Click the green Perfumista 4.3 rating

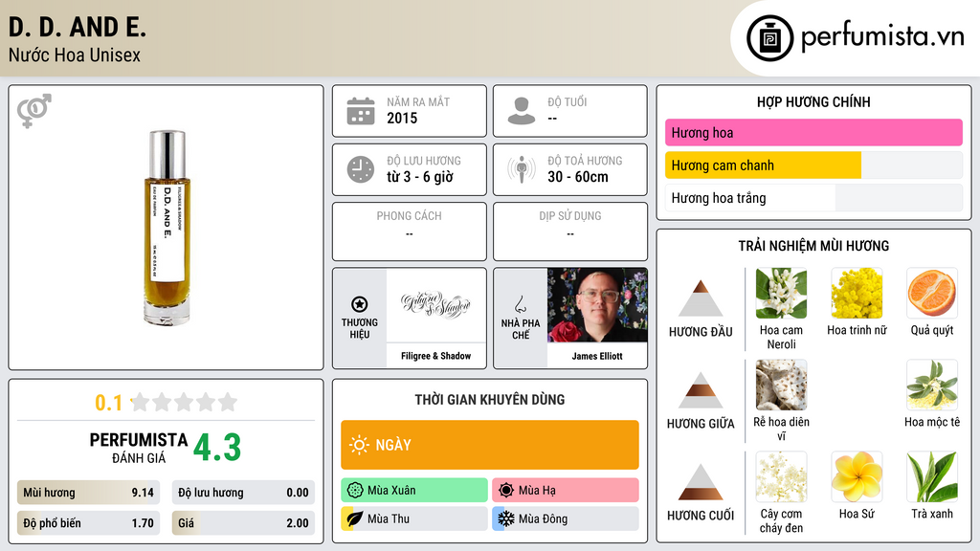point(217,448)
